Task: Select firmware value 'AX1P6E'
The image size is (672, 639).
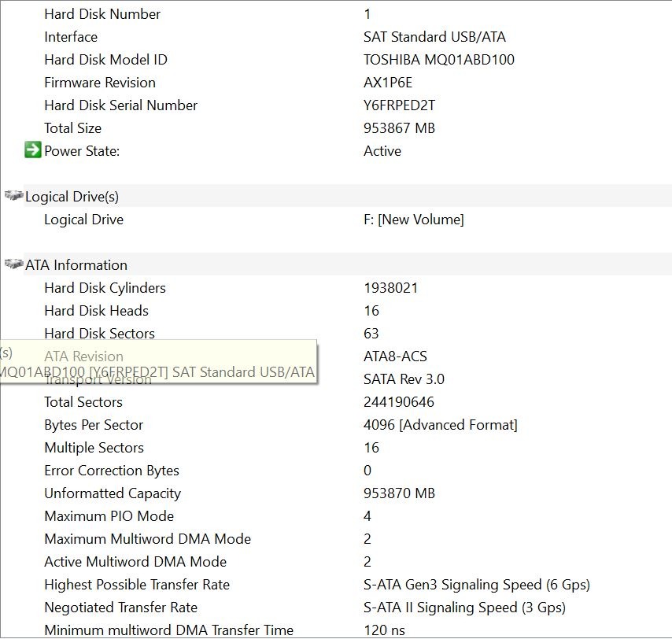Action: click(x=388, y=83)
